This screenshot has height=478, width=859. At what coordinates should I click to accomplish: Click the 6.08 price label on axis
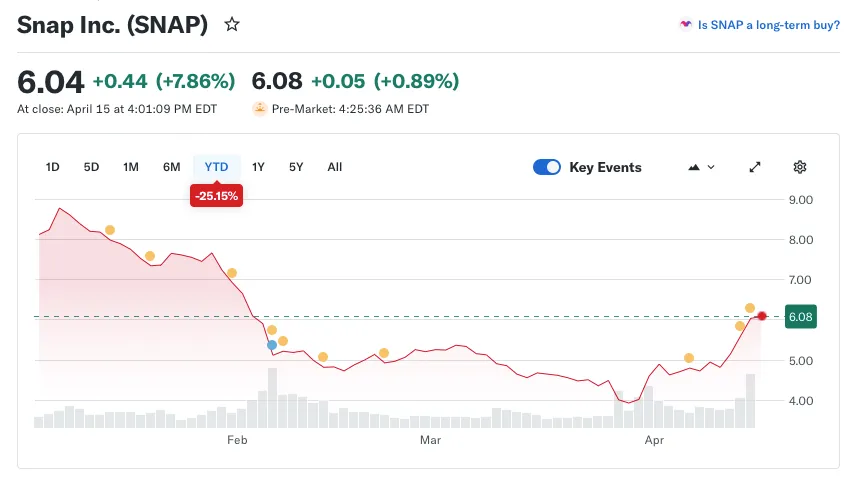tap(801, 316)
